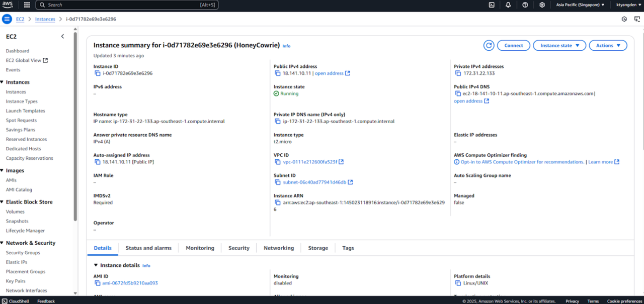Open the clock icon below the top bar
This screenshot has height=304, width=644.
tap(624, 19)
